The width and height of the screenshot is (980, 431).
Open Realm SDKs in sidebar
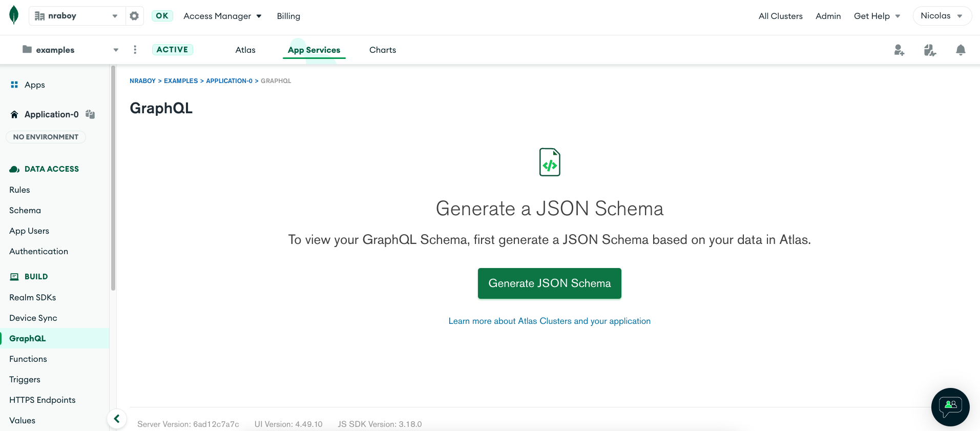point(32,297)
